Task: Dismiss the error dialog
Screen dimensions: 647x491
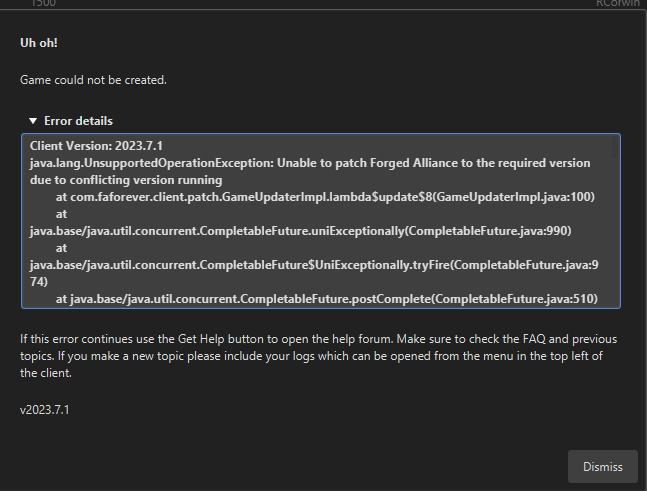Action: coord(602,467)
